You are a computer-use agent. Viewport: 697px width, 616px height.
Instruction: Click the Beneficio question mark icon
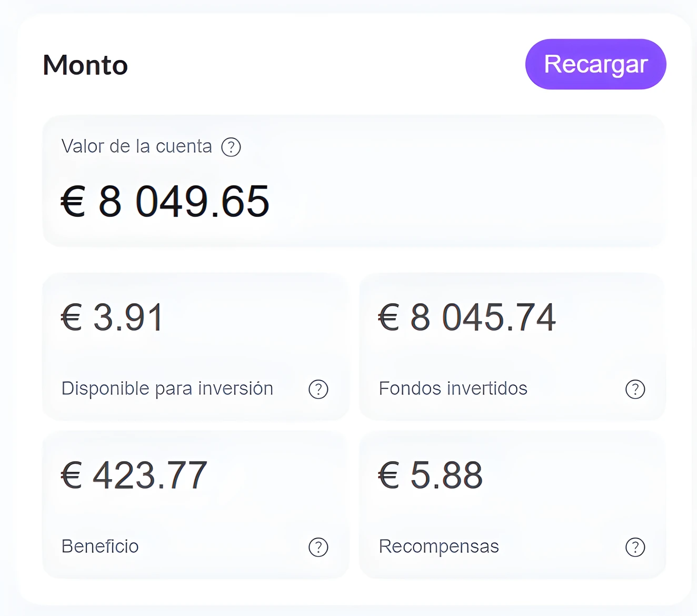(318, 547)
